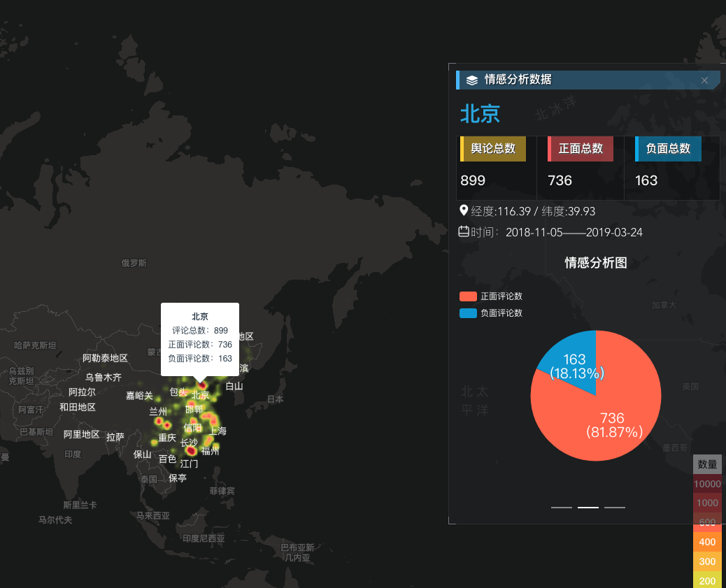
Task: Close the 情感分析数据 panel
Action: [x=704, y=80]
